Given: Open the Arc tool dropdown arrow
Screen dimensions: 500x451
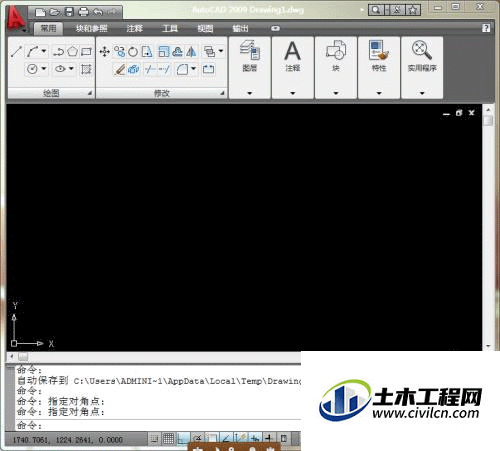Looking at the screenshot, I should click(44, 52).
